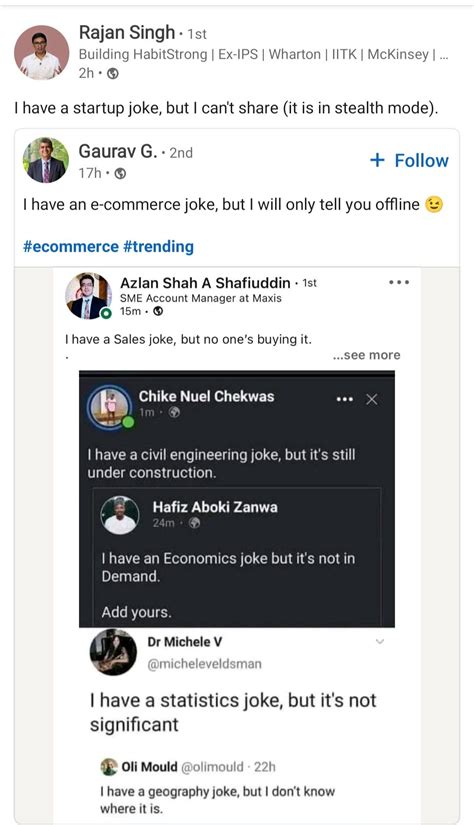Click globe icon next to 24m
This screenshot has width=474, height=825.
point(195,523)
